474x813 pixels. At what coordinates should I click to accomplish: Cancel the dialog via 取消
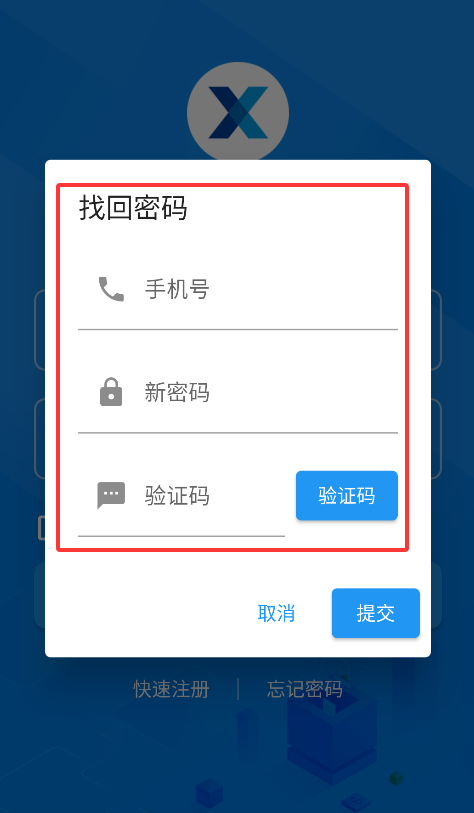click(x=276, y=613)
